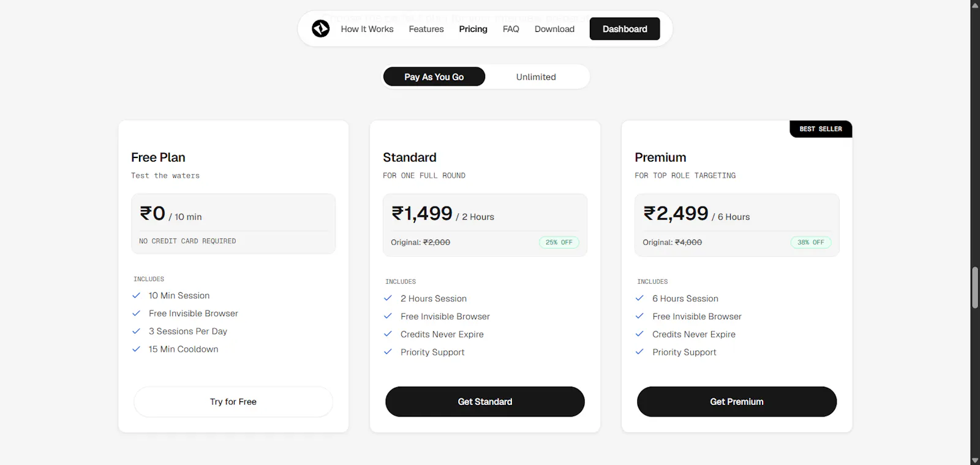
Task: Click the BEST SELLER badge
Action: pyautogui.click(x=821, y=129)
